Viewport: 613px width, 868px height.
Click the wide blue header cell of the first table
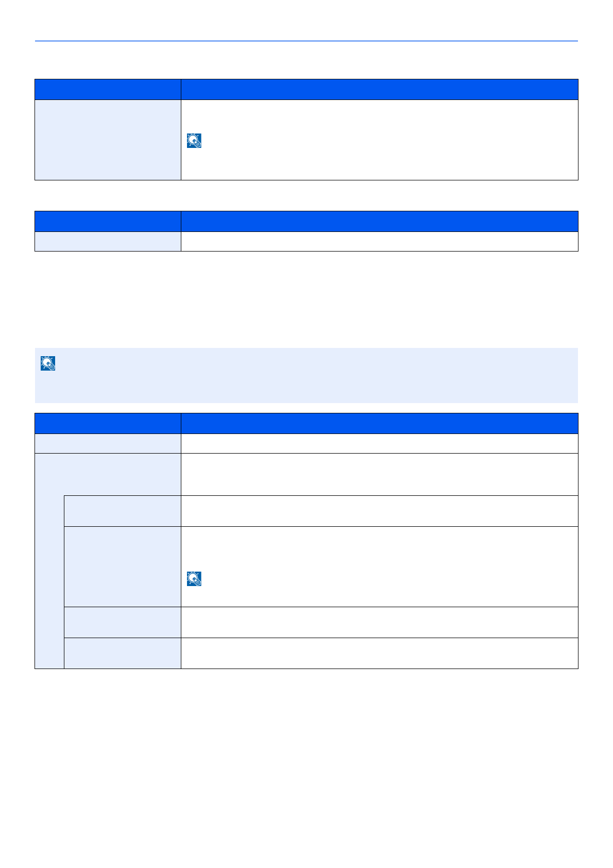point(379,89)
